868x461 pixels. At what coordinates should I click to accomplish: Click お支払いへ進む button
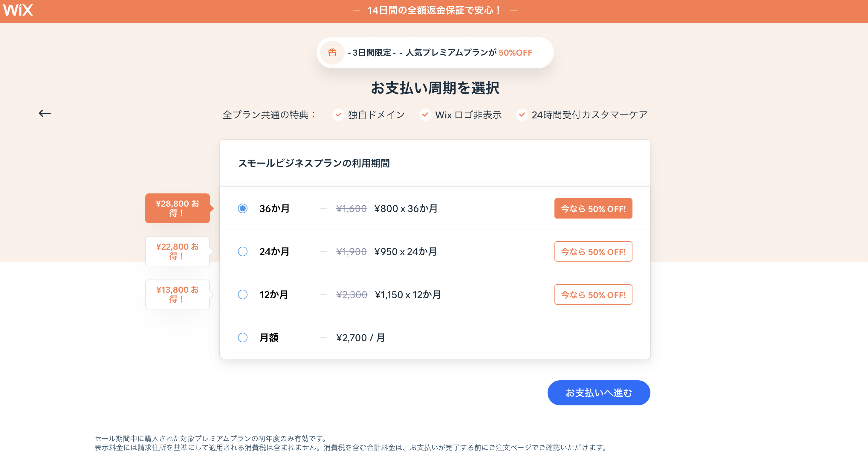(598, 393)
